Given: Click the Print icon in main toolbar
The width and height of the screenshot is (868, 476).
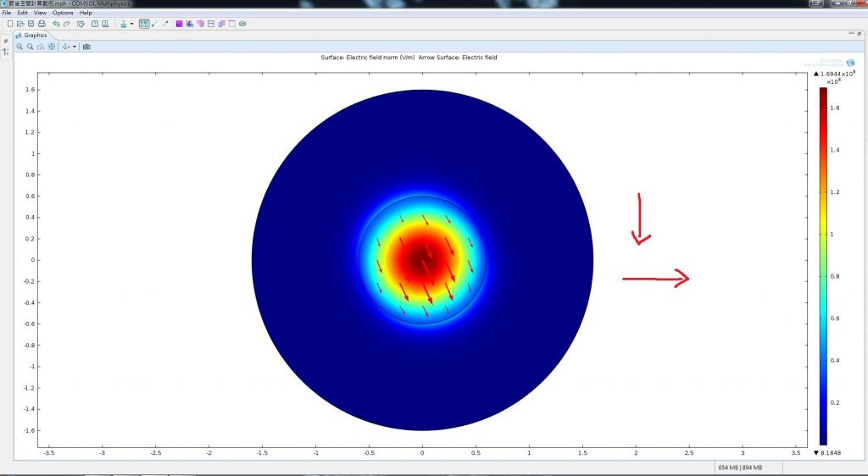Looking at the screenshot, I should 42,24.
